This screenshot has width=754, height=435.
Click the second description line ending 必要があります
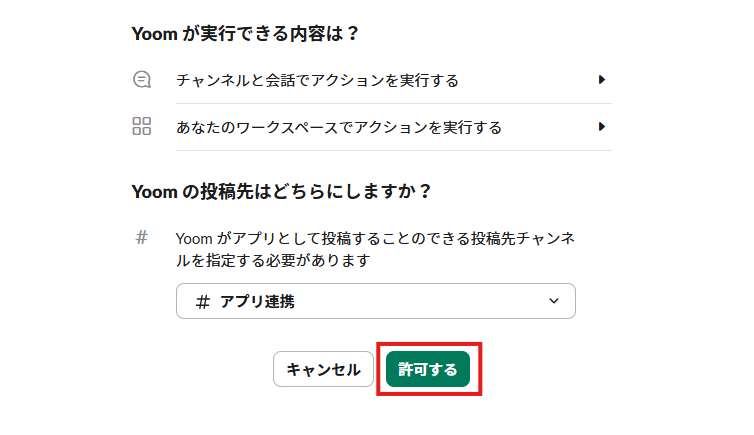coord(272,260)
